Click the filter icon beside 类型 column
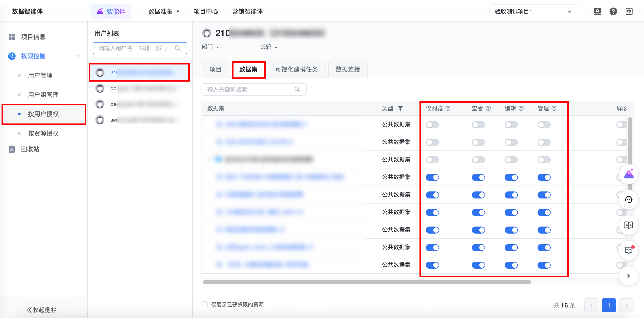The image size is (644, 318). click(x=400, y=108)
